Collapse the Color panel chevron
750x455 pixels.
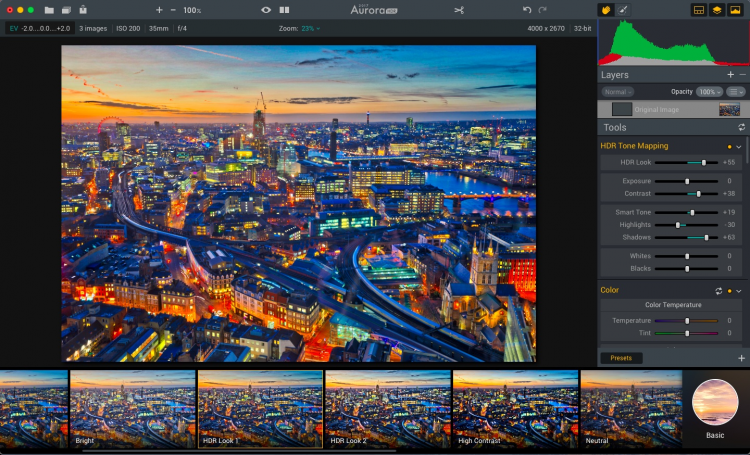pos(740,290)
